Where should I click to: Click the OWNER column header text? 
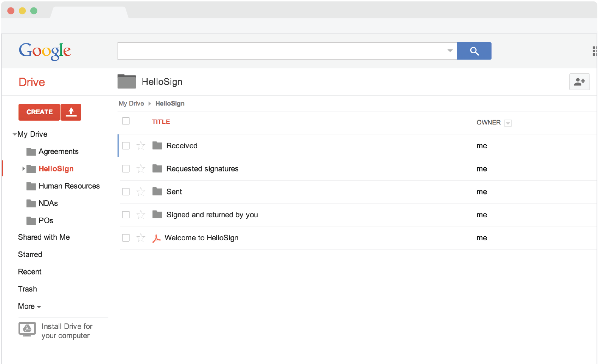click(489, 122)
